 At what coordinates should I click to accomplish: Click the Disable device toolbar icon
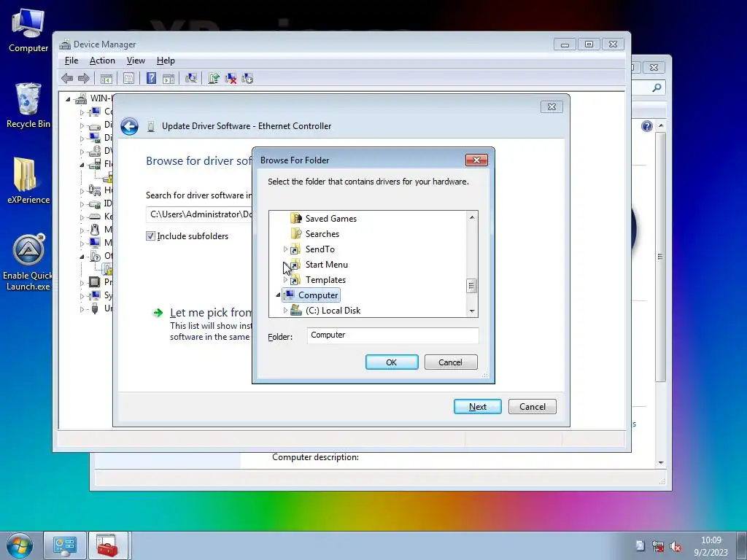247,78
